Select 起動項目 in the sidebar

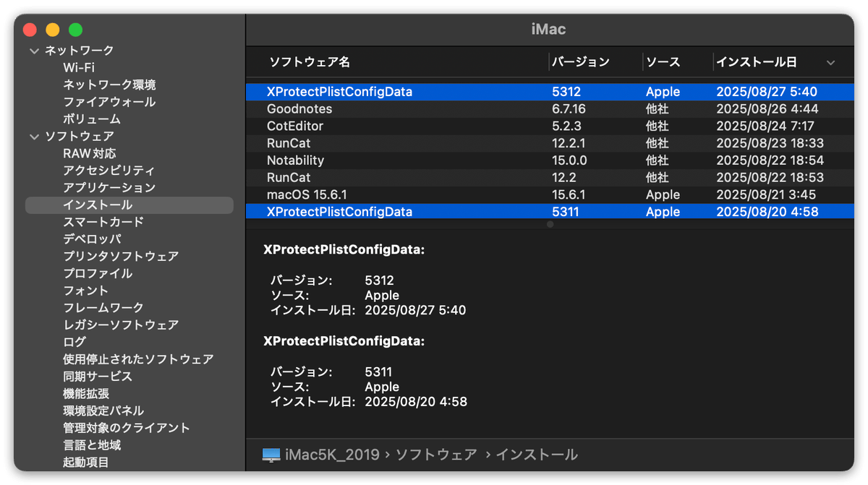[x=86, y=463]
